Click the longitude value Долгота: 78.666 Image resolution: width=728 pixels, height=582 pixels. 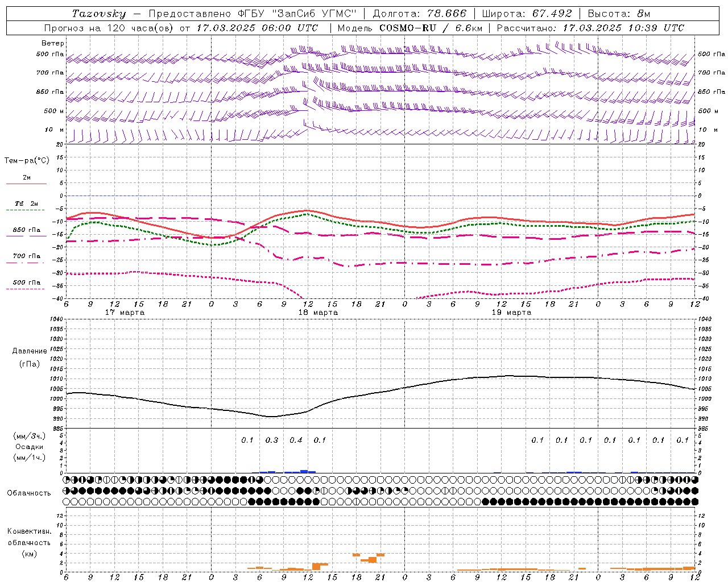point(420,14)
